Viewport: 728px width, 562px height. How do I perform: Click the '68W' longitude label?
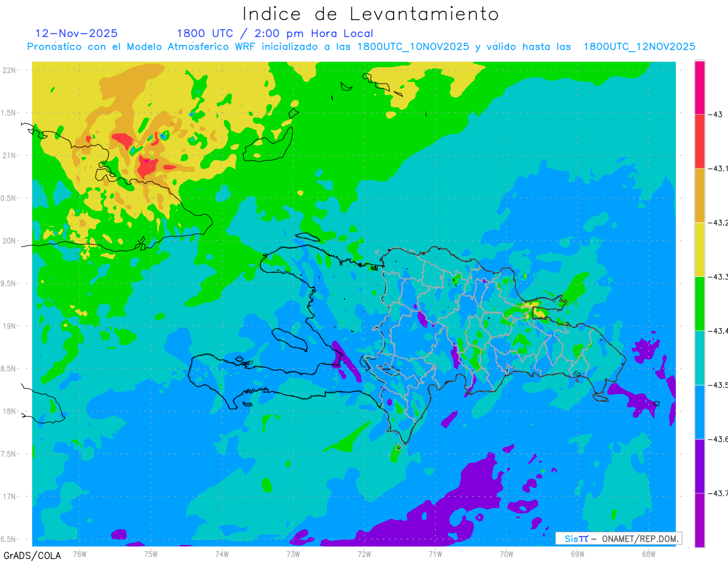pos(649,554)
